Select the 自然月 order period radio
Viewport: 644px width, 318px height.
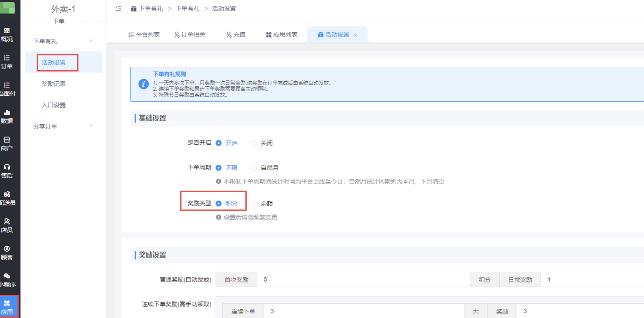click(254, 168)
